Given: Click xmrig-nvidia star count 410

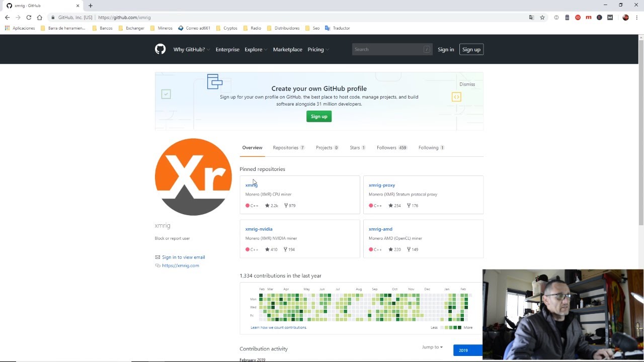Looking at the screenshot, I should point(271,249).
